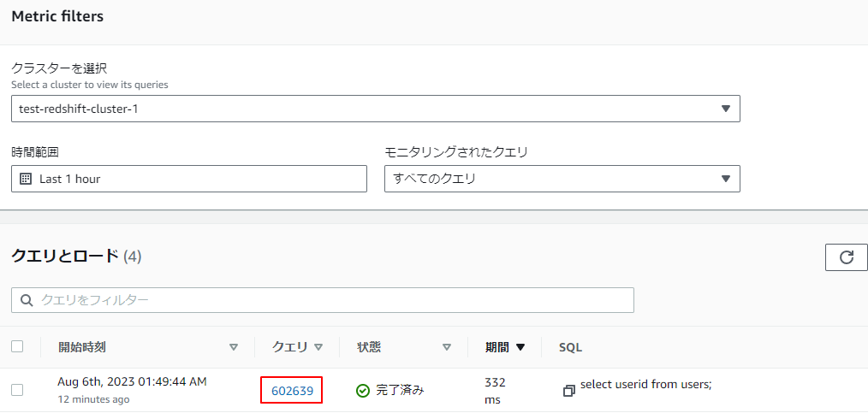Sort by the 期間 column descending arrow
Image resolution: width=868 pixels, height=413 pixels.
click(520, 347)
